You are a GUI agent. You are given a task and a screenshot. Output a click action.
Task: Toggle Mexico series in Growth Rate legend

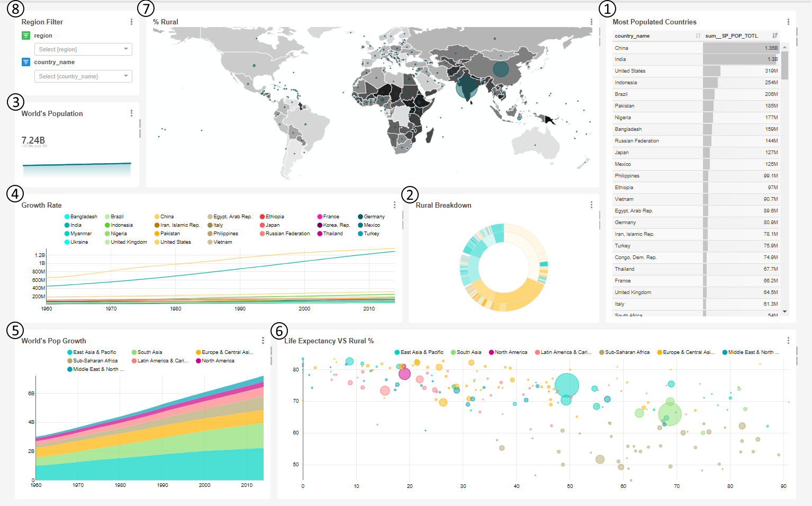pos(369,225)
